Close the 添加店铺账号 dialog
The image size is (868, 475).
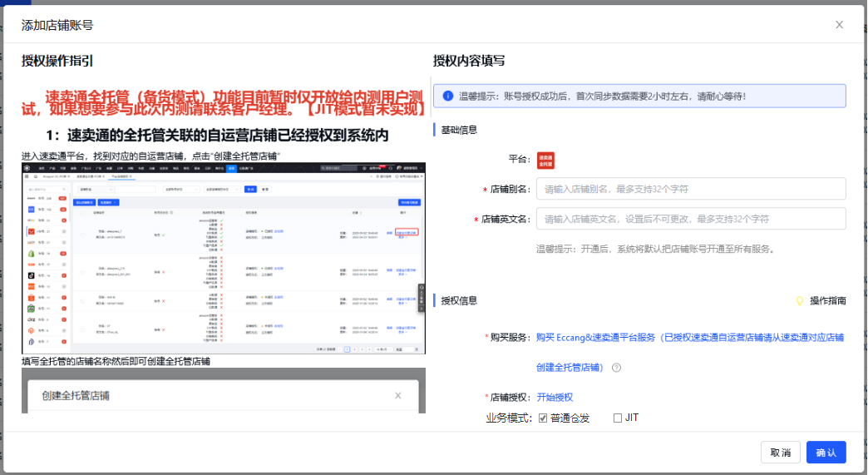[x=839, y=25]
